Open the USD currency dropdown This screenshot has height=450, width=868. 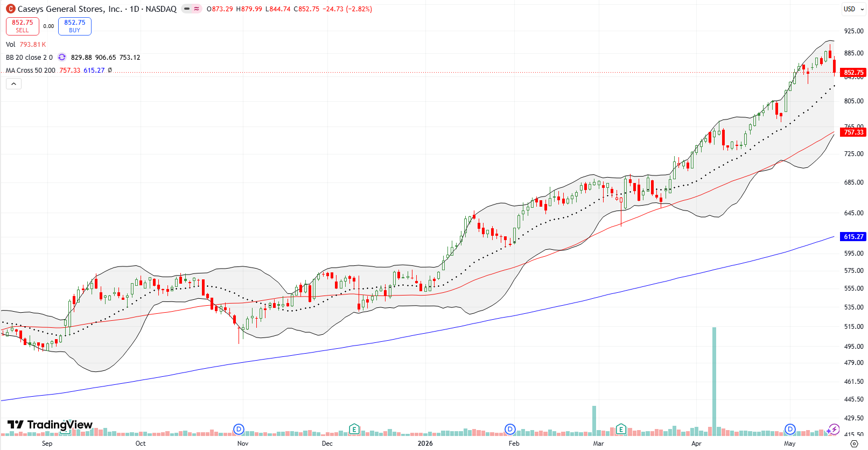click(853, 9)
